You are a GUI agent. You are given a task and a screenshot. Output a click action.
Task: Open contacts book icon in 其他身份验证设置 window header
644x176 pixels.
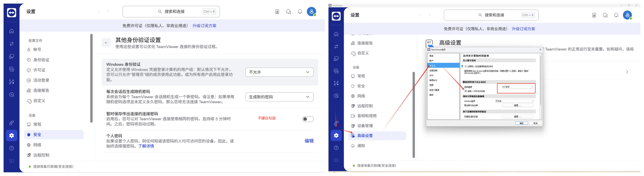click(x=277, y=12)
